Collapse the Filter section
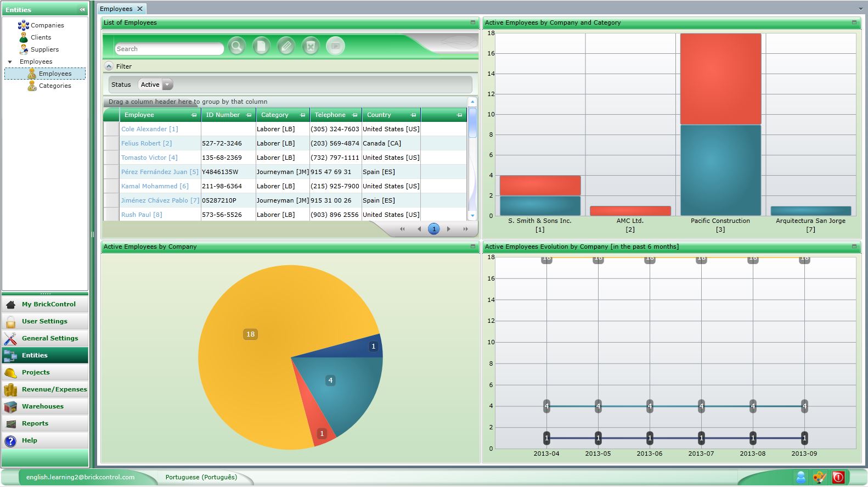 click(x=109, y=66)
